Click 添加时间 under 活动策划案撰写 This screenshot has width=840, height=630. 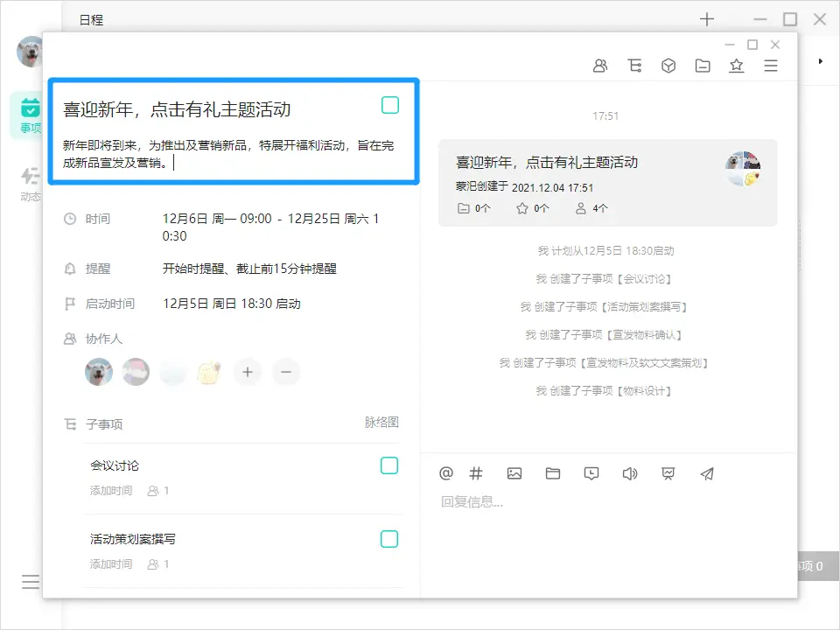[x=111, y=563]
